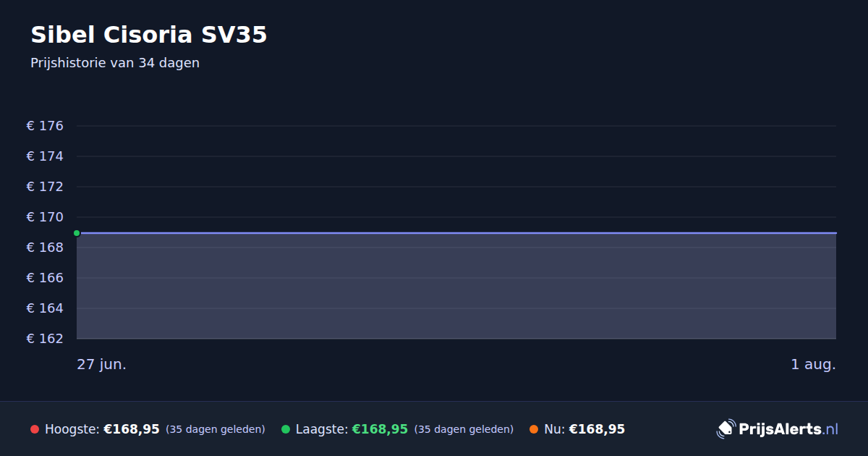Click the Laagste €168,95 green price value
This screenshot has height=456, width=868.
pyautogui.click(x=380, y=429)
